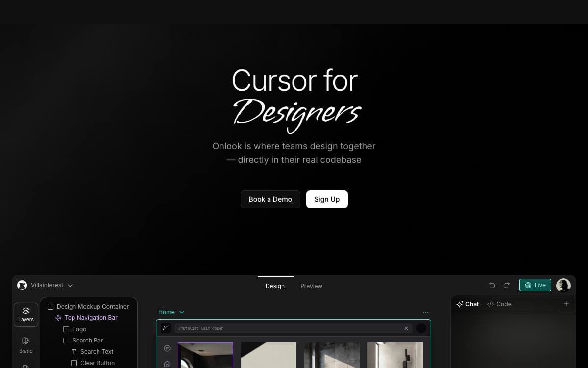The height and width of the screenshot is (368, 588).
Task: Switch to the Chat tab
Action: pyautogui.click(x=467, y=304)
